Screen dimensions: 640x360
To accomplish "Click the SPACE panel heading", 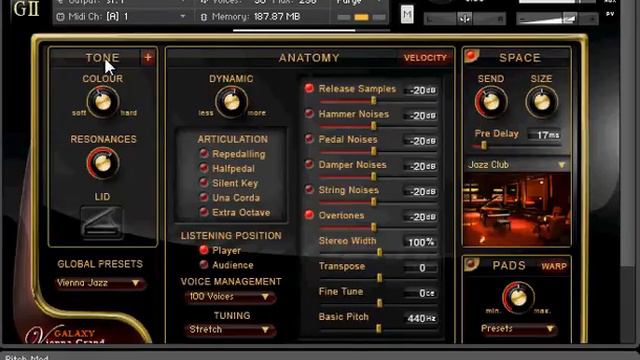I will [x=520, y=58].
